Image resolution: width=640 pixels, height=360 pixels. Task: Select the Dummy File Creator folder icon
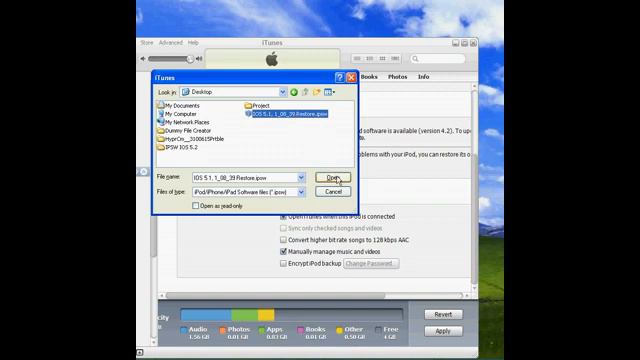point(161,131)
